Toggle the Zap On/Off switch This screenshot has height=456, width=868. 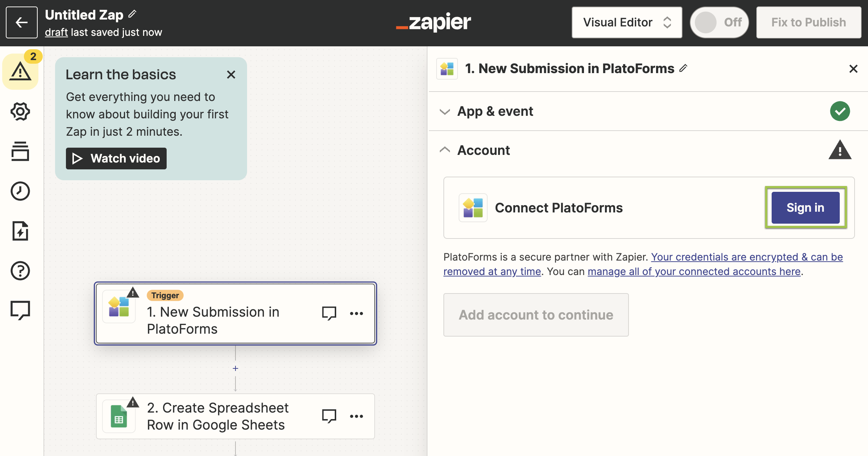(x=719, y=22)
